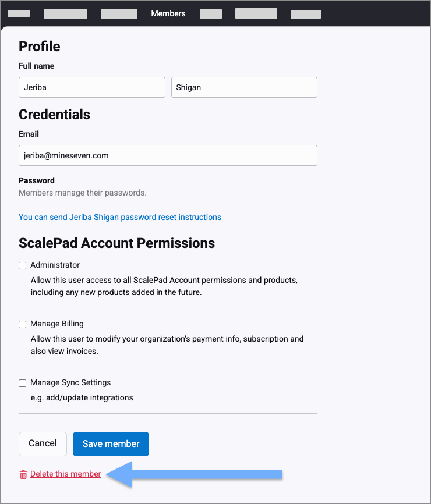Click the red trash can icon
Viewport: 431px width, 504px height.
pos(23,474)
